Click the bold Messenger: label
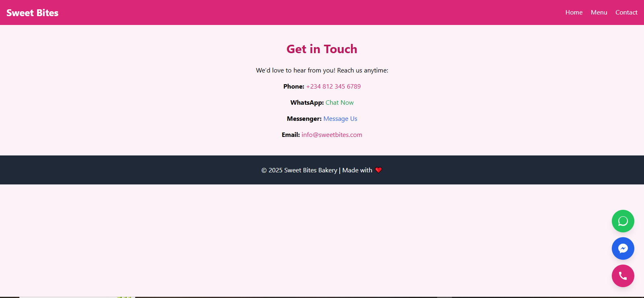Screen dimensions: 644x298 [x=304, y=119]
